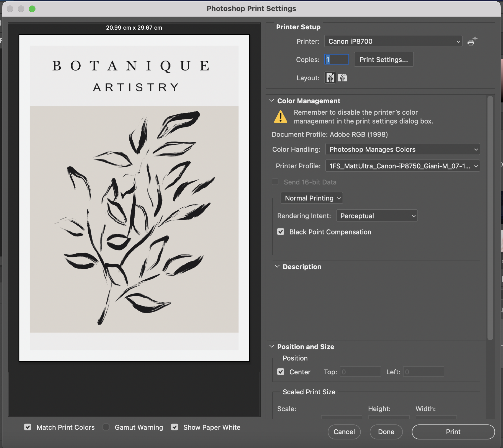
Task: Select landscape layout orientation icon
Action: click(342, 78)
